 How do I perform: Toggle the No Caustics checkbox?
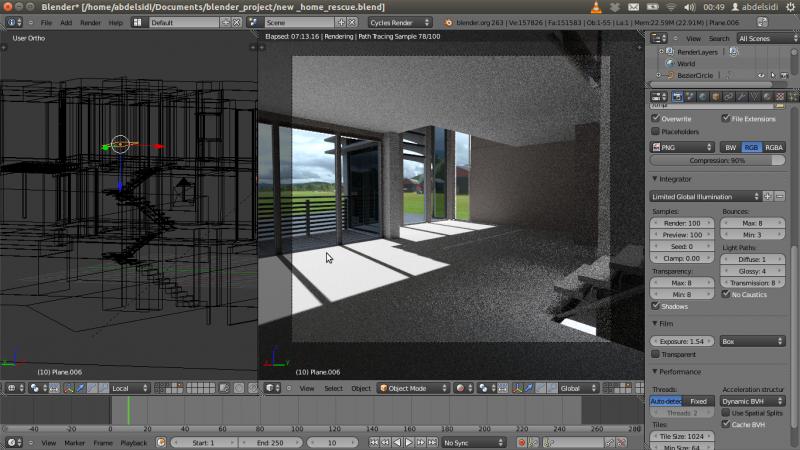(726, 294)
